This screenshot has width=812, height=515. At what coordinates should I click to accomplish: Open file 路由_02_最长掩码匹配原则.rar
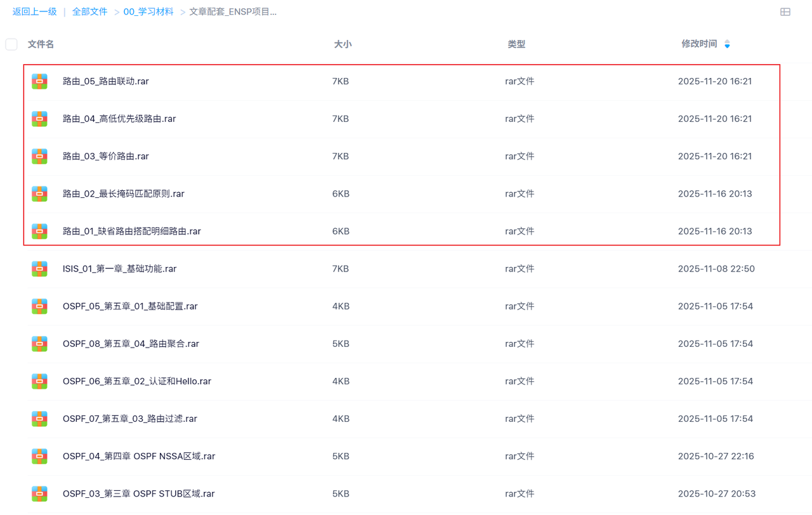(x=124, y=194)
